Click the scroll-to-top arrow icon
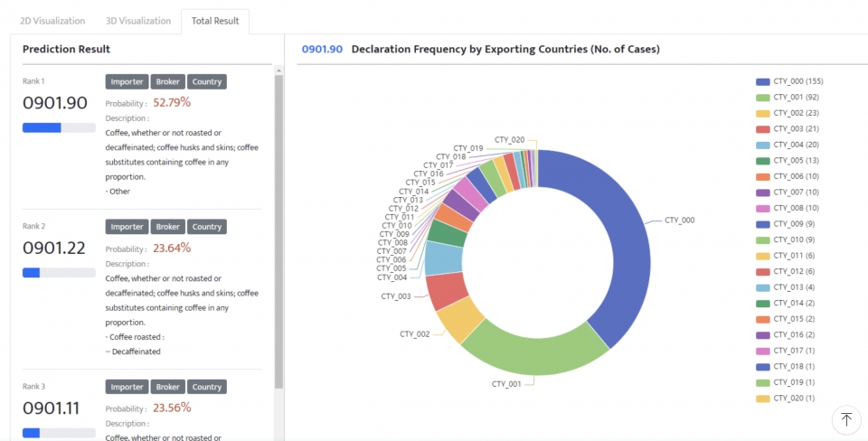The image size is (868, 441). click(x=846, y=419)
